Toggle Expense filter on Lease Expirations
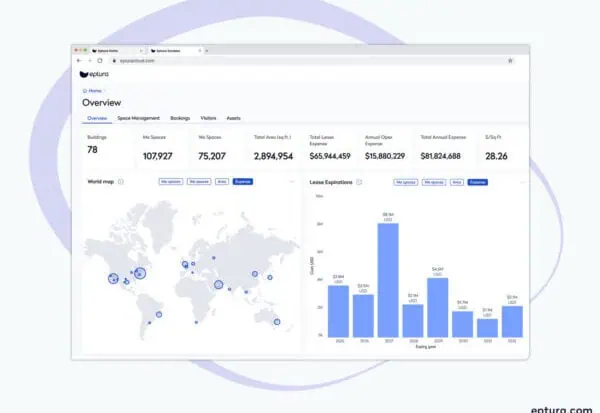 (478, 182)
